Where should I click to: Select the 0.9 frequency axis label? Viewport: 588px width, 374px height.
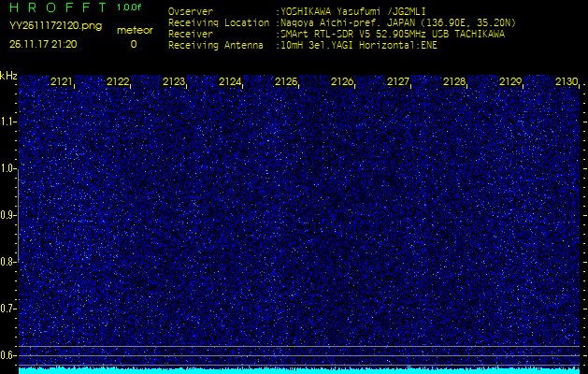(x=8, y=215)
